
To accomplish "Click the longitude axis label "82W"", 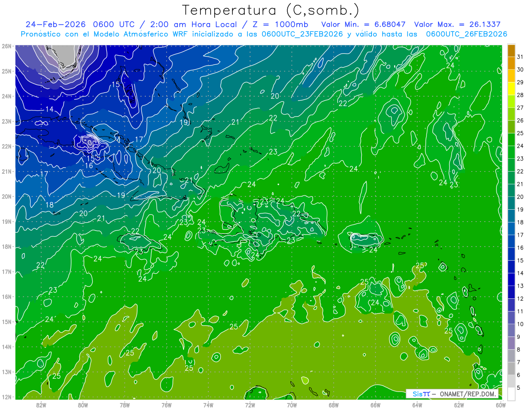I will pos(41,404).
